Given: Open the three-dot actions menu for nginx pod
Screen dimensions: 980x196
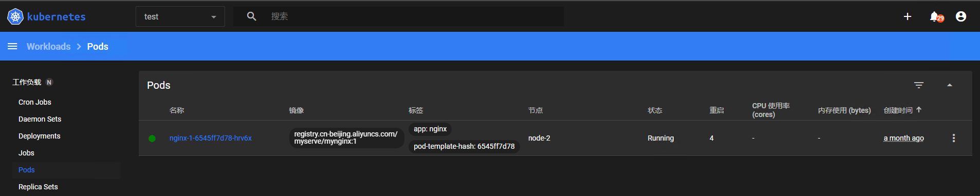Looking at the screenshot, I should click(954, 138).
